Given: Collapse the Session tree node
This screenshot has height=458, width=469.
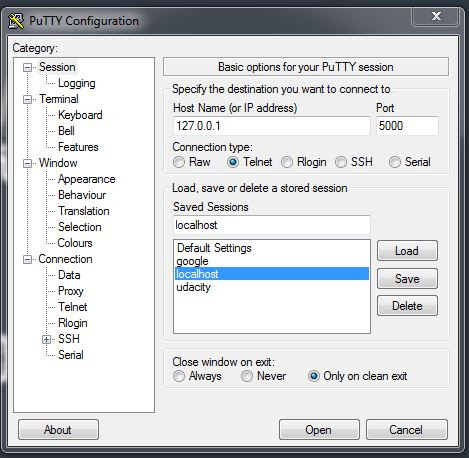Looking at the screenshot, I should [27, 67].
